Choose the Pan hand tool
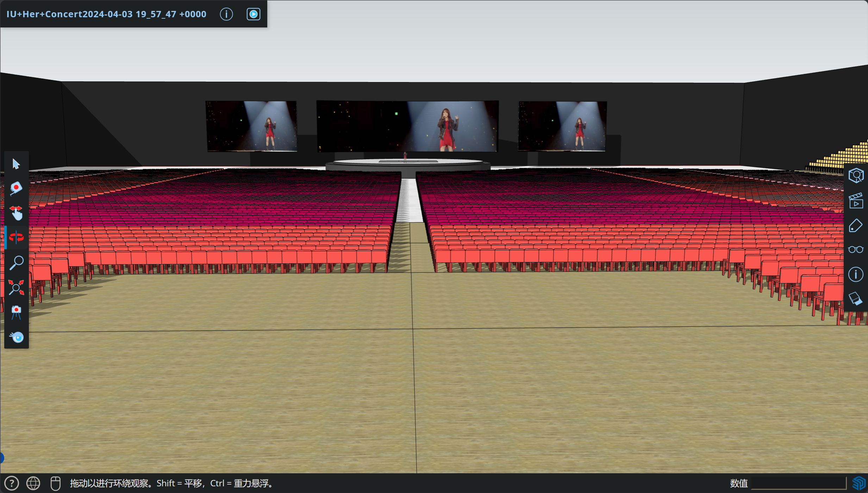 click(x=16, y=213)
